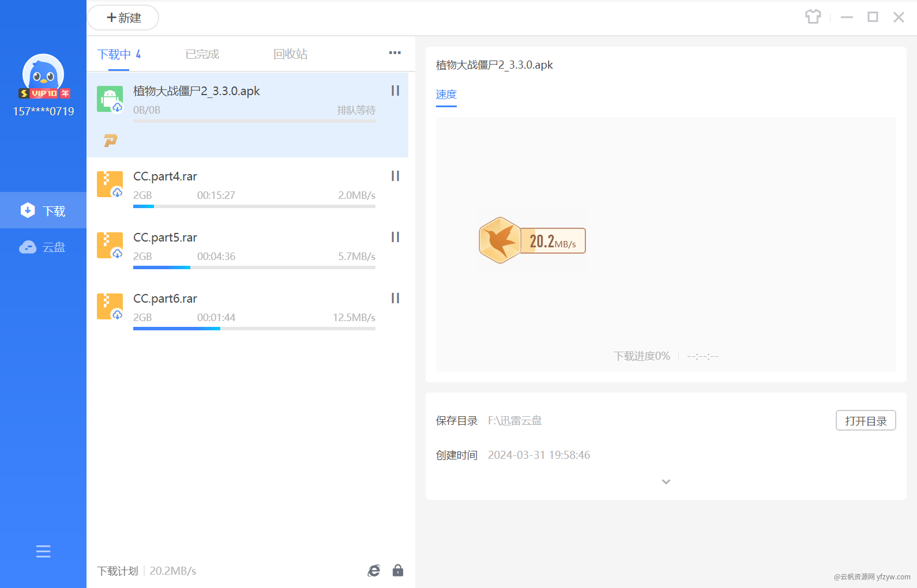Click the CC.part4.rar progress bar
Screen dimensions: 917x588
coord(254,206)
